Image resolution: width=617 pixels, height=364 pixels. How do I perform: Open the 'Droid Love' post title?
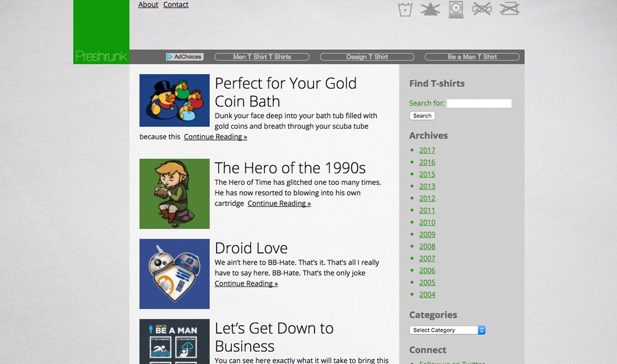pos(251,248)
